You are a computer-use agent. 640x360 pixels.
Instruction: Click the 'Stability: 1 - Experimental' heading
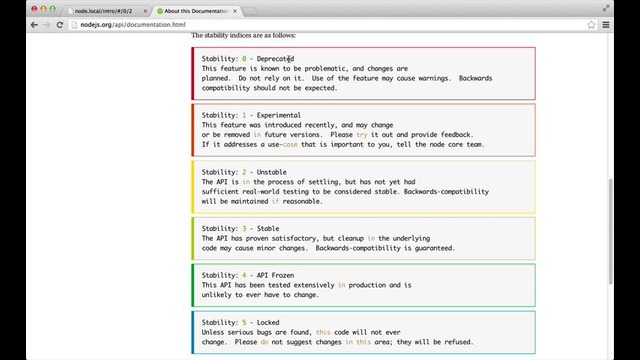click(x=251, y=115)
